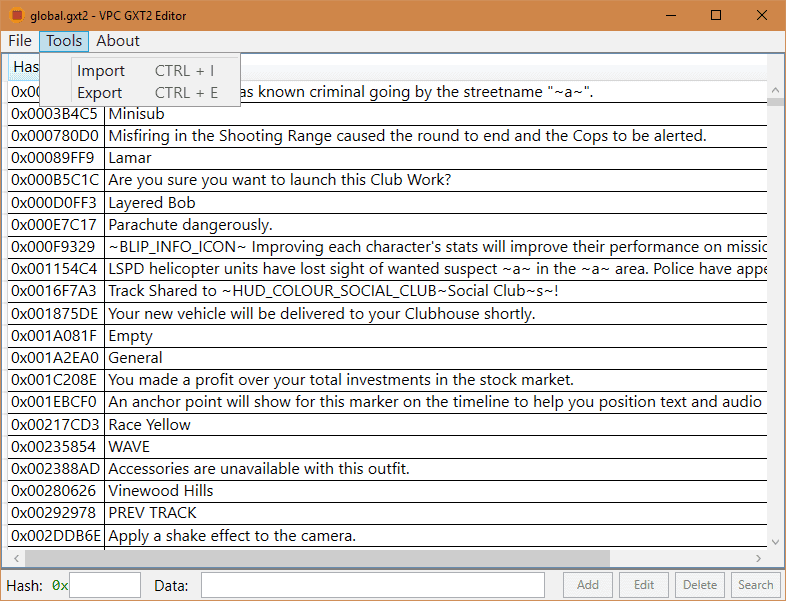Click the horizontal scrollbar left arrow
Viewport: 786px width, 601px height.
click(x=17, y=558)
